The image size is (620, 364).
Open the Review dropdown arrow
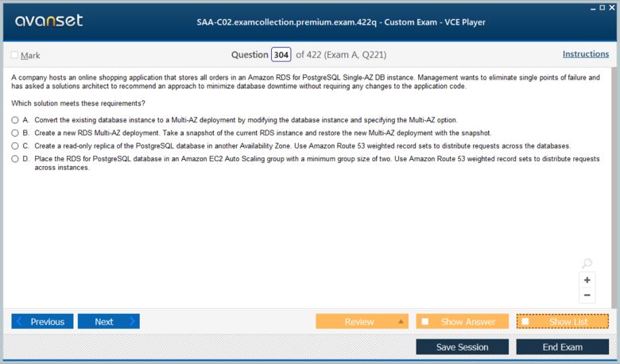(401, 321)
